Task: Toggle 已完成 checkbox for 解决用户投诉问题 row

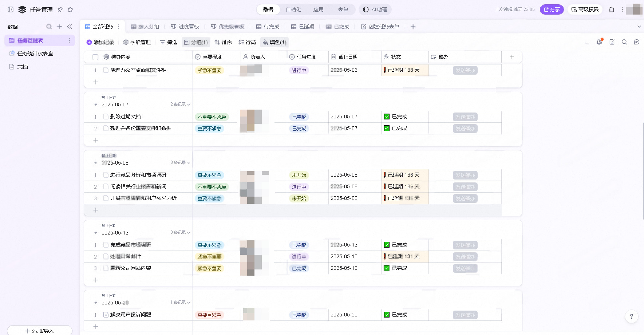Action: pos(387,315)
